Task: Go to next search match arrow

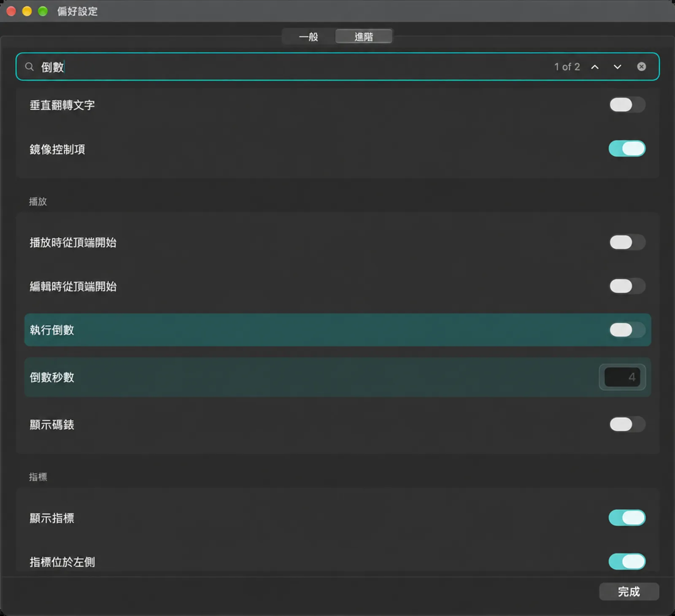Action: [617, 67]
